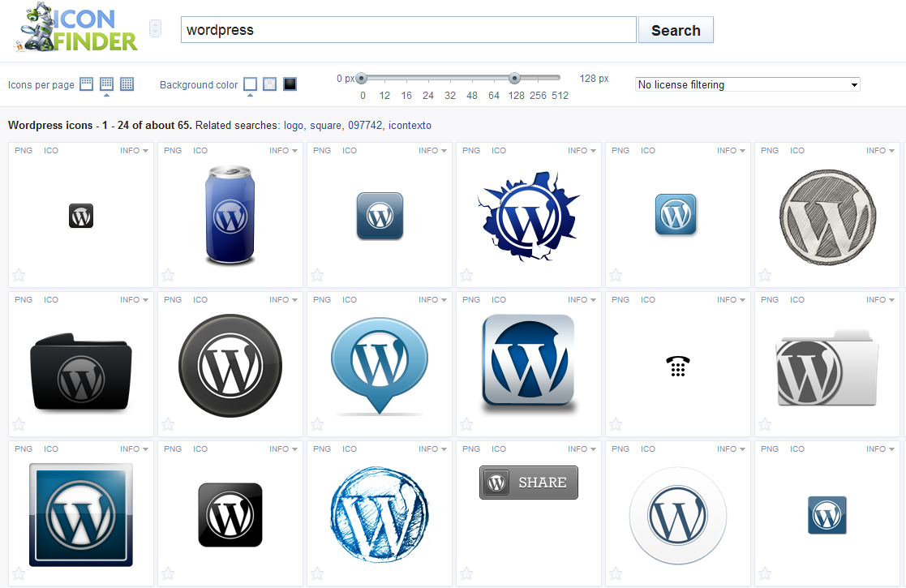Screen dimensions: 906x588
Task: Open the blue wall-crack WordPress icon
Action: click(528, 216)
